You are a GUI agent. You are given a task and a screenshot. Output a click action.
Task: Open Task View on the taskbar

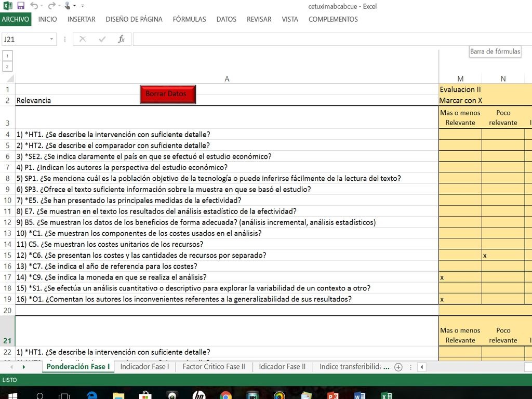coord(64,395)
